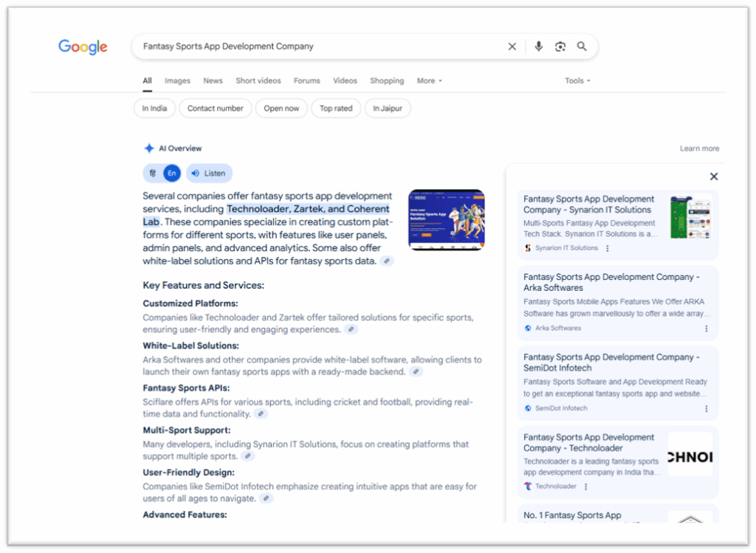Open source link icon for Customized Platforms
The width and height of the screenshot is (756, 553).
(351, 329)
